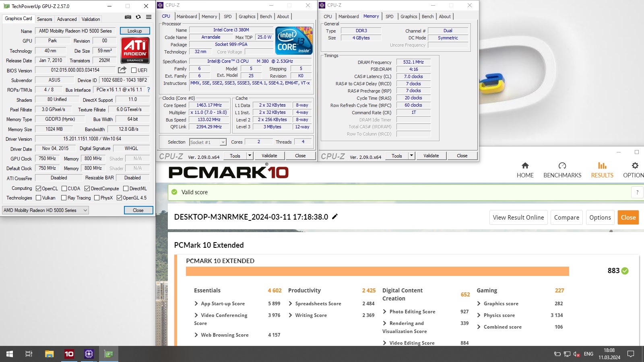
Task: Click the orange Close button in PCMark
Action: (x=628, y=217)
